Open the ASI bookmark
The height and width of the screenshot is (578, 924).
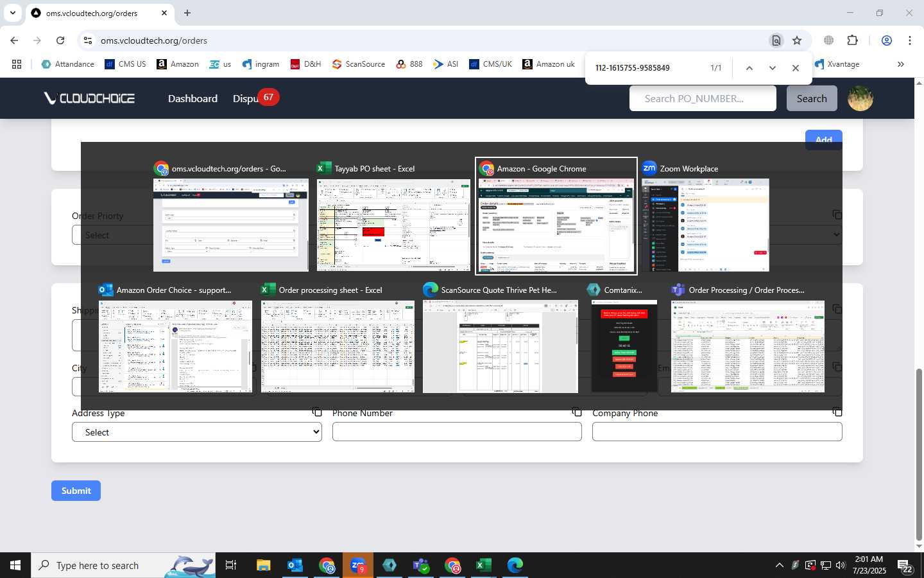tap(446, 64)
